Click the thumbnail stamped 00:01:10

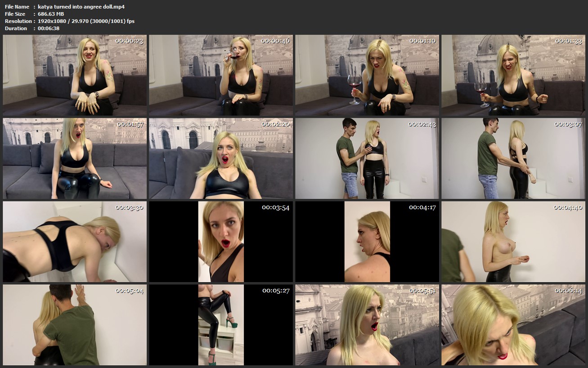click(x=367, y=76)
